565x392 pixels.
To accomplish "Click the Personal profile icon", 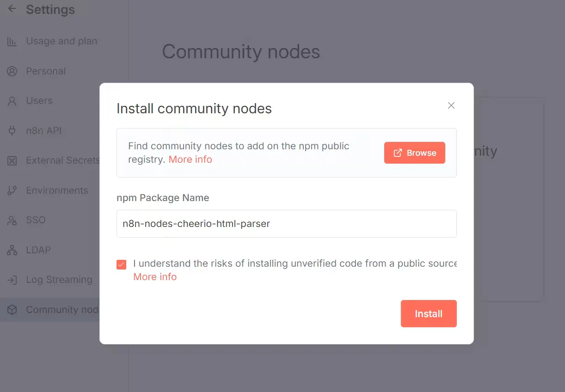I will click(12, 71).
